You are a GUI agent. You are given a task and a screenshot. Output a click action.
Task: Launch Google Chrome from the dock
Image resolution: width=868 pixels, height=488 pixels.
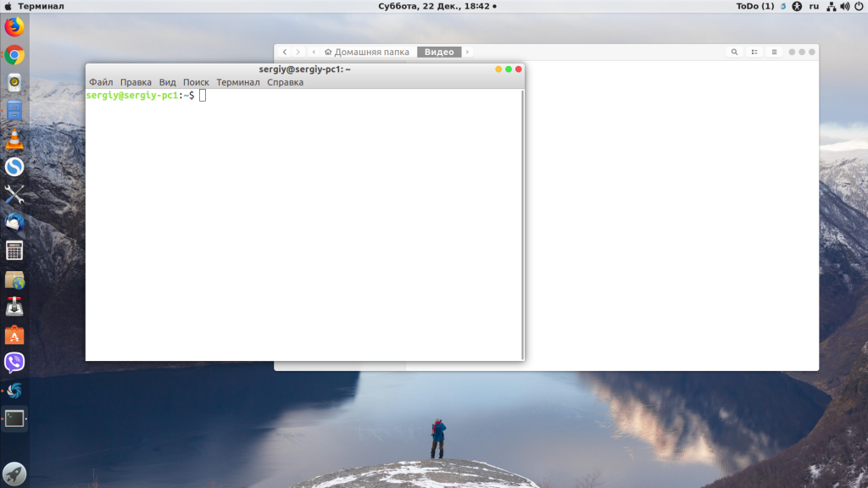[x=14, y=55]
